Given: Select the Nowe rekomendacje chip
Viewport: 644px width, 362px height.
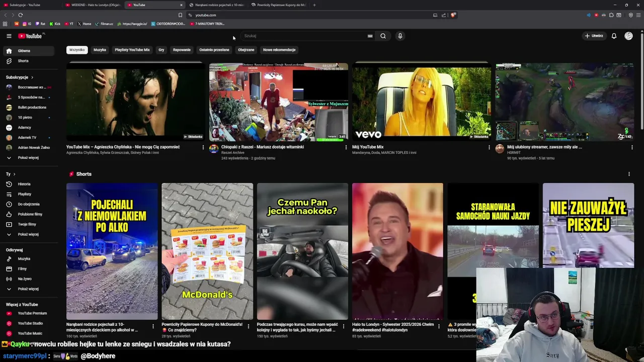Looking at the screenshot, I should 279,50.
